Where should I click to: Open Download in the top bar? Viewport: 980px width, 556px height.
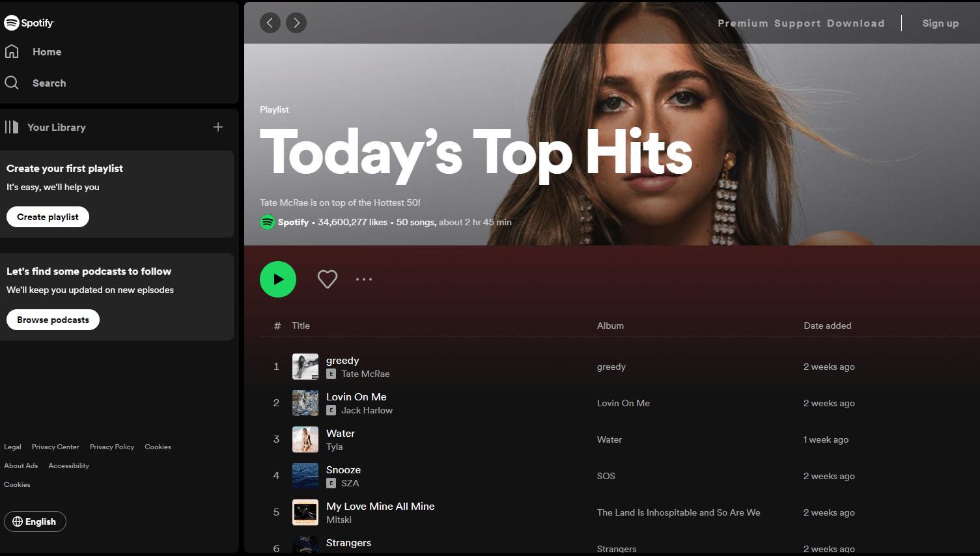click(x=856, y=23)
